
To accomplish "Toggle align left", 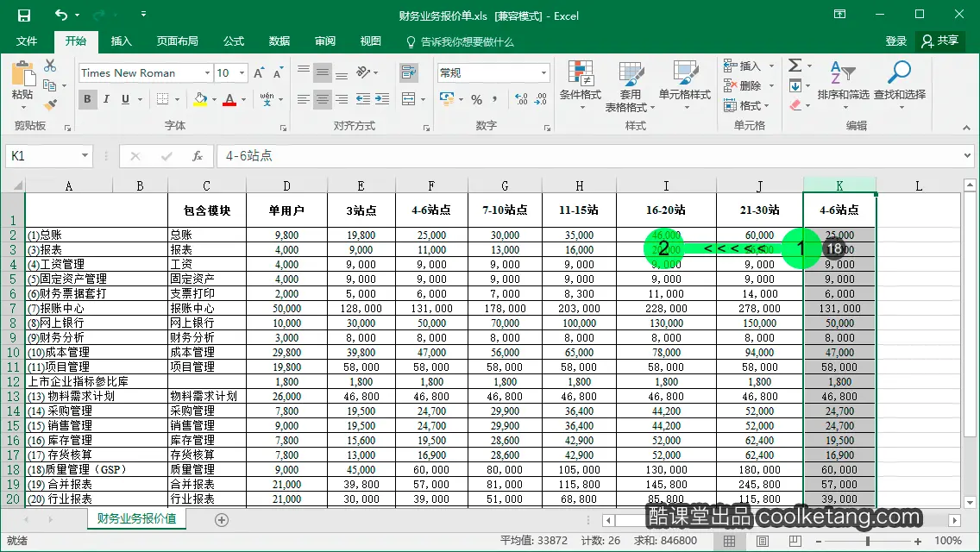I will 303,99.
